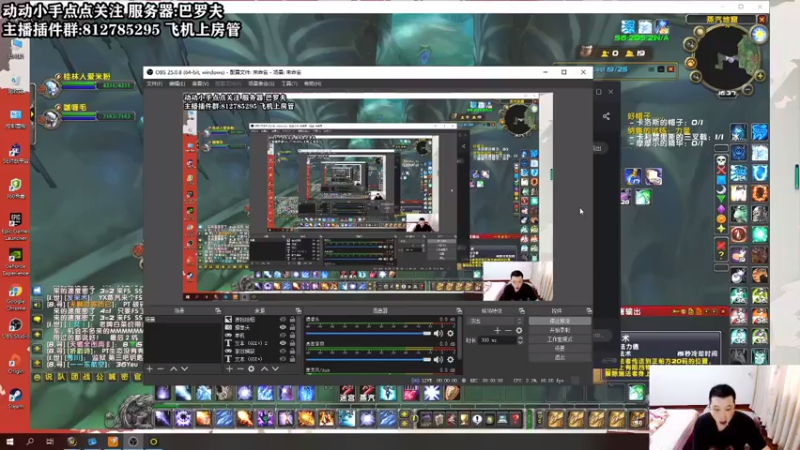The width and height of the screenshot is (800, 450).
Task: Pop out the Scenes dock panel
Action: coord(218,310)
